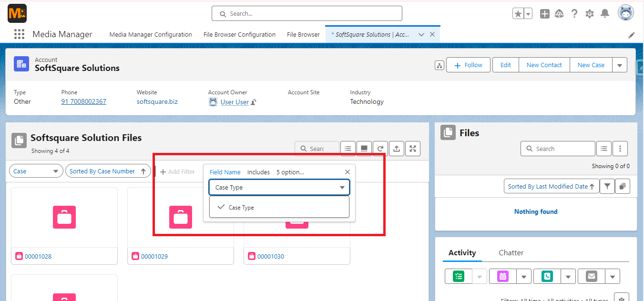This screenshot has width=644, height=301.
Task: Open case 00001029 link
Action: 154,256
